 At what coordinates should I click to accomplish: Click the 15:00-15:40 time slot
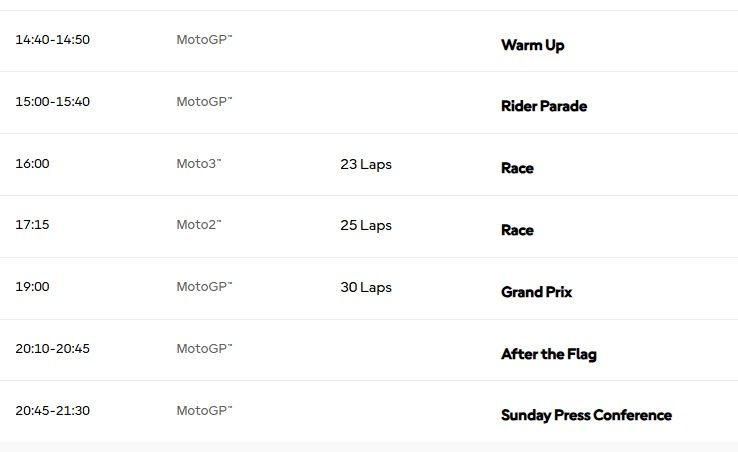tap(52, 102)
